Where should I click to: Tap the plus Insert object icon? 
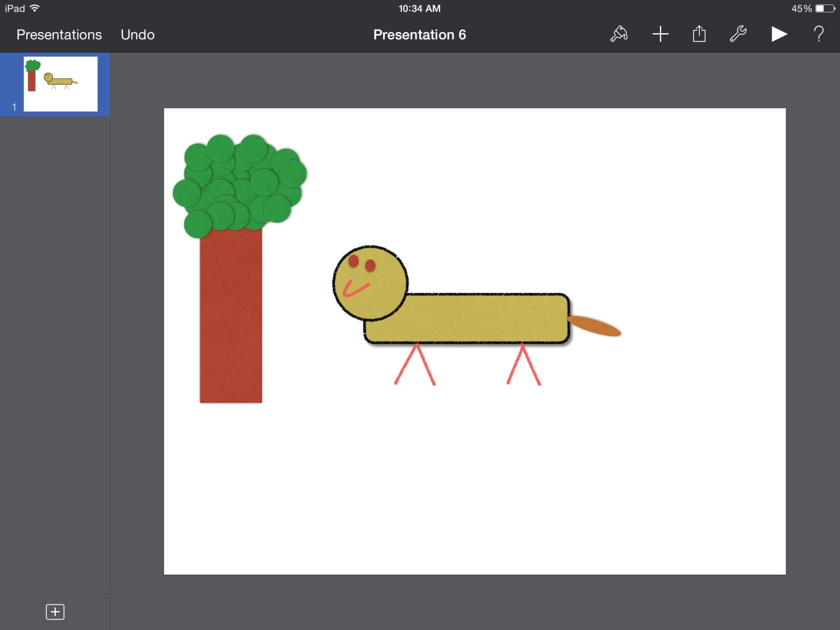[x=660, y=34]
